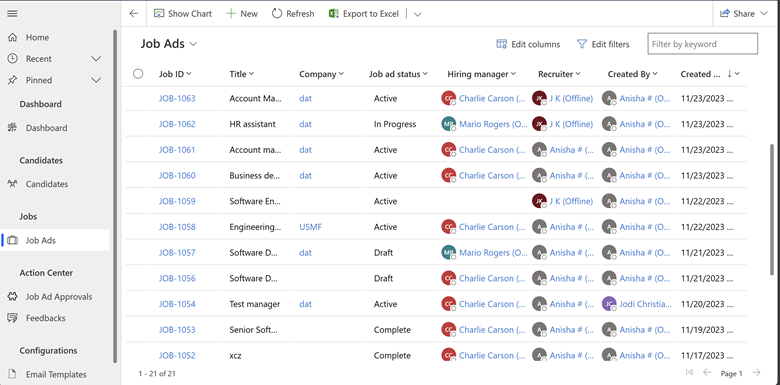Screen dimensions: 780x385
Task: Select Candidates in the sidebar
Action: (x=47, y=184)
